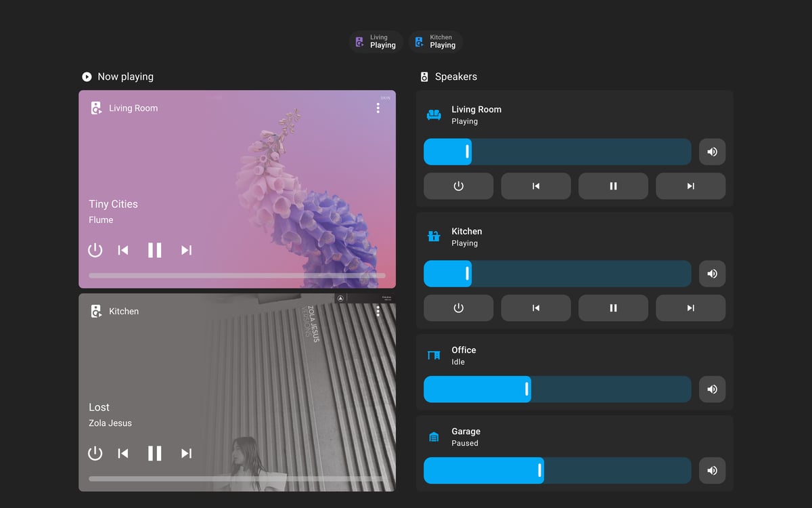
Task: Open three-dot menu on Living Room media card
Action: (x=378, y=108)
